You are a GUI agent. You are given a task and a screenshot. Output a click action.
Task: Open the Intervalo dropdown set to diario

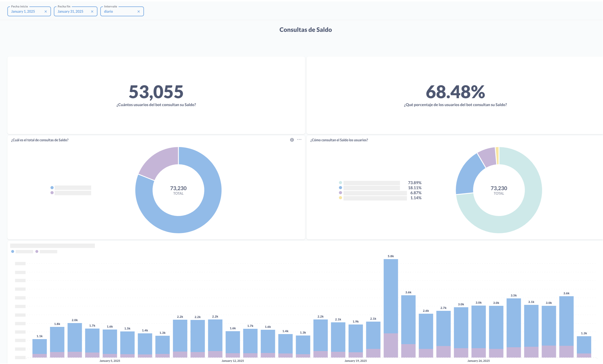122,11
